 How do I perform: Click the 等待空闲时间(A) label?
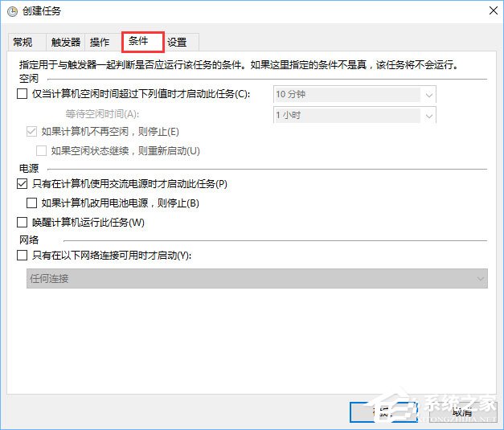pyautogui.click(x=102, y=114)
